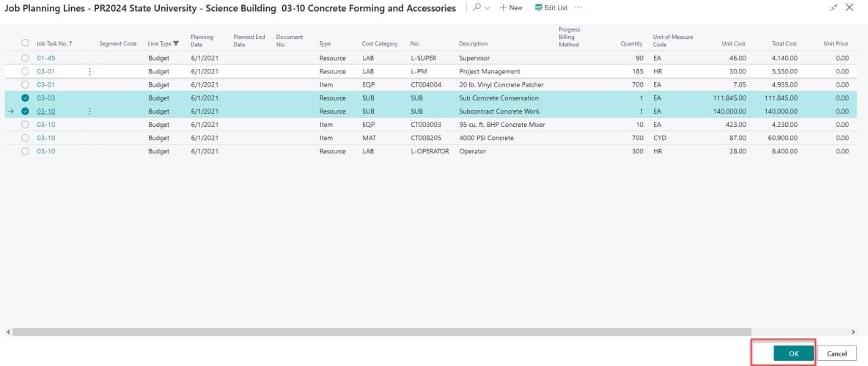Click the collapse page arrows icon

point(834,7)
